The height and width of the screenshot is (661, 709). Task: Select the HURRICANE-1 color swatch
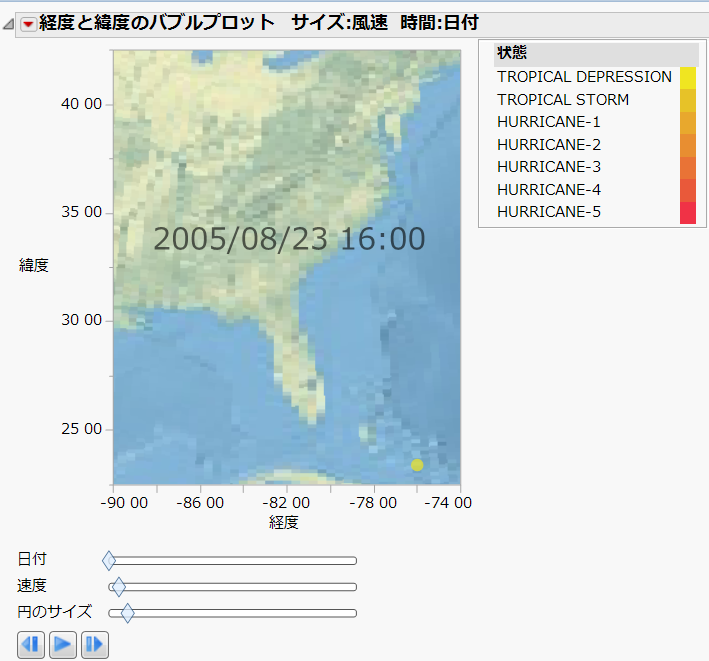687,122
